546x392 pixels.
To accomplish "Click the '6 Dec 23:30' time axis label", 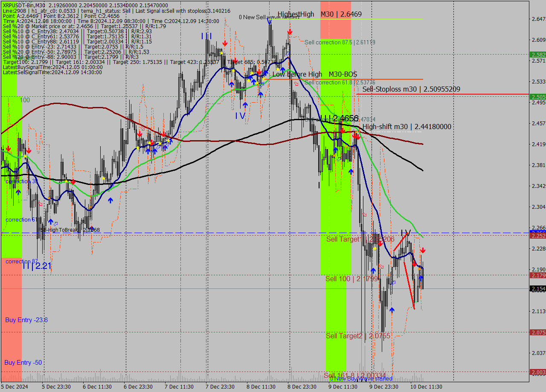I will [x=138, y=387].
